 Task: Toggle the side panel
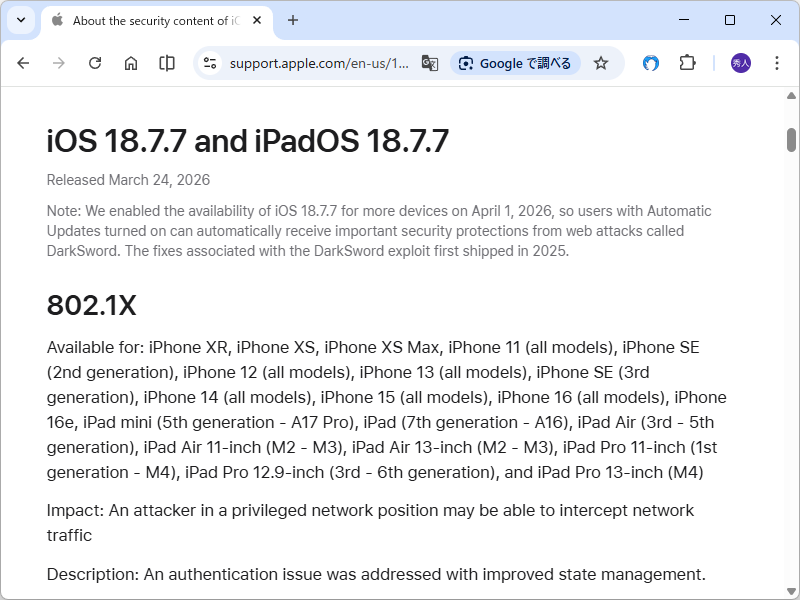[x=167, y=63]
